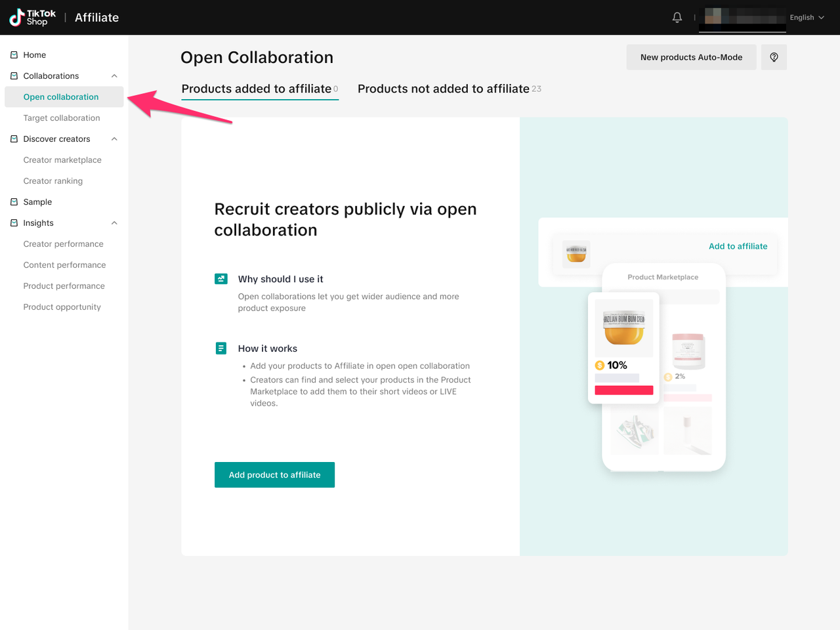Image resolution: width=840 pixels, height=630 pixels.
Task: Click Add product to affiliate button
Action: coord(274,474)
